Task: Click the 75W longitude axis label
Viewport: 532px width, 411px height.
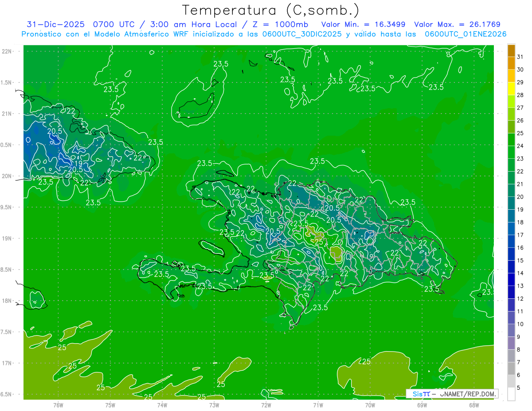Action: (110, 405)
